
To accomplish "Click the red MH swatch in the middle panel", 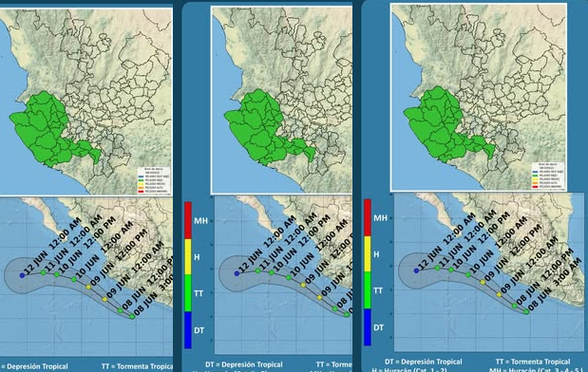I will pyautogui.click(x=188, y=220).
